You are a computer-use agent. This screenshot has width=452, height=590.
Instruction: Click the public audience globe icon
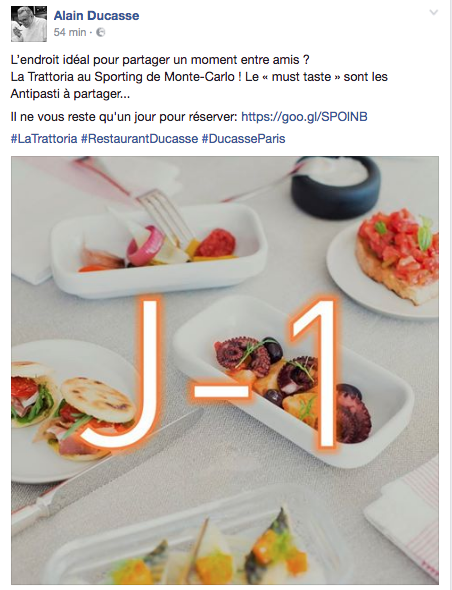(100, 33)
